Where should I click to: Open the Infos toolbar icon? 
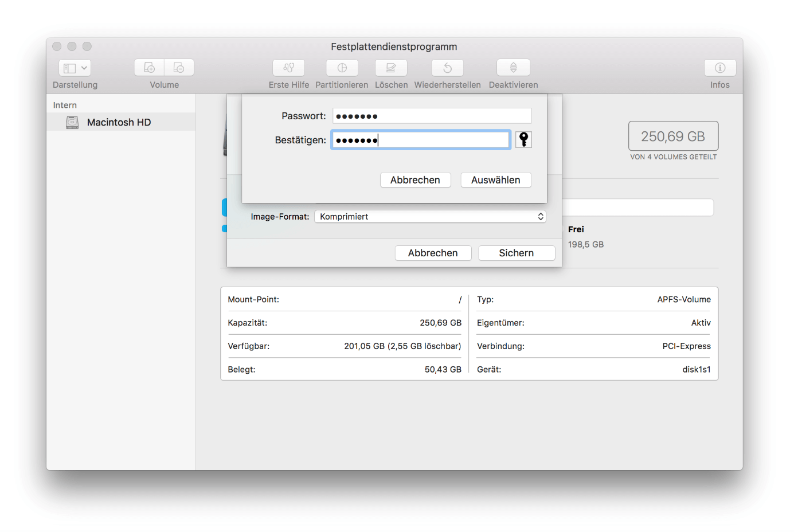[x=720, y=68]
